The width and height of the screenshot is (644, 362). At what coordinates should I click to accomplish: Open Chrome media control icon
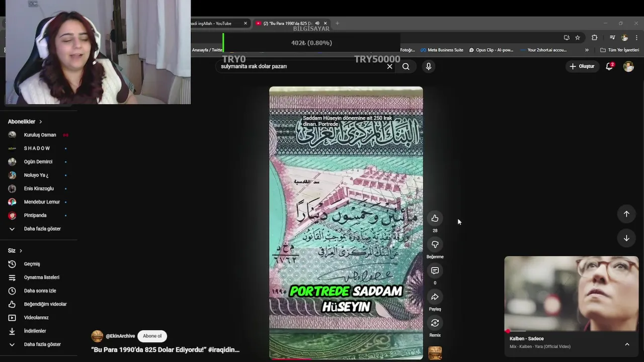612,37
